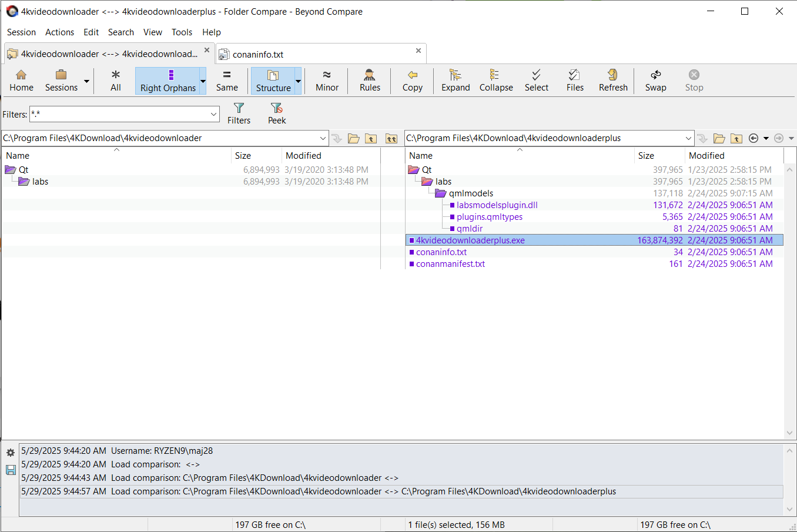The image size is (797, 532).
Task: Click the left folder path input field
Action: 159,138
